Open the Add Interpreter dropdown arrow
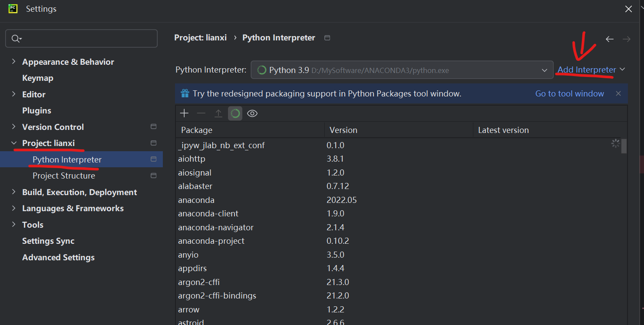 (622, 70)
